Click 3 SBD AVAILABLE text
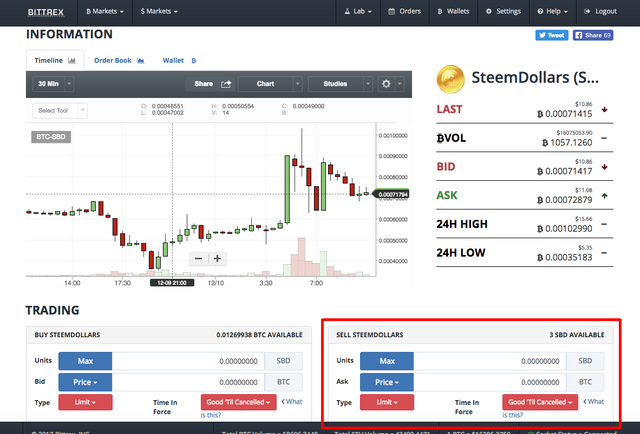The height and width of the screenshot is (434, 640). pyautogui.click(x=577, y=335)
